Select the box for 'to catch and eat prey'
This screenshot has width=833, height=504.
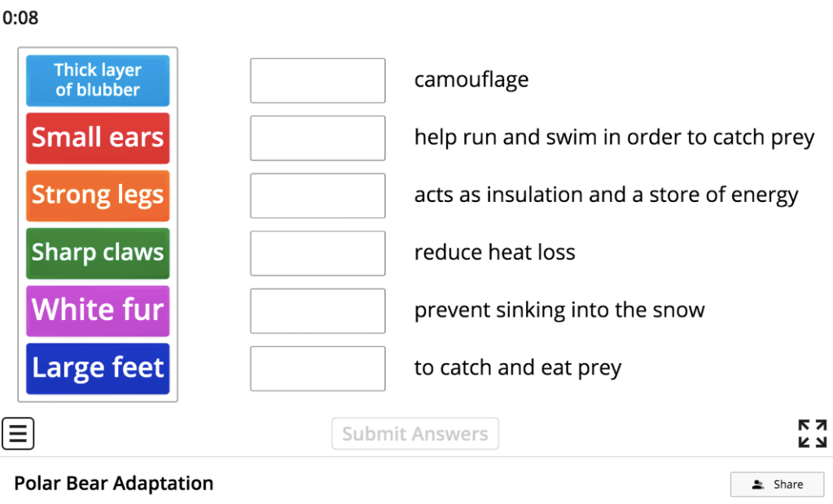click(x=318, y=368)
